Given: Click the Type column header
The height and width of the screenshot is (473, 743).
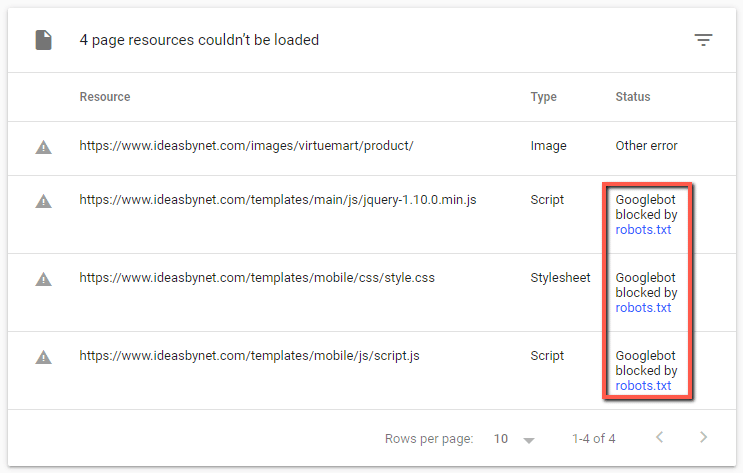Looking at the screenshot, I should tap(544, 97).
